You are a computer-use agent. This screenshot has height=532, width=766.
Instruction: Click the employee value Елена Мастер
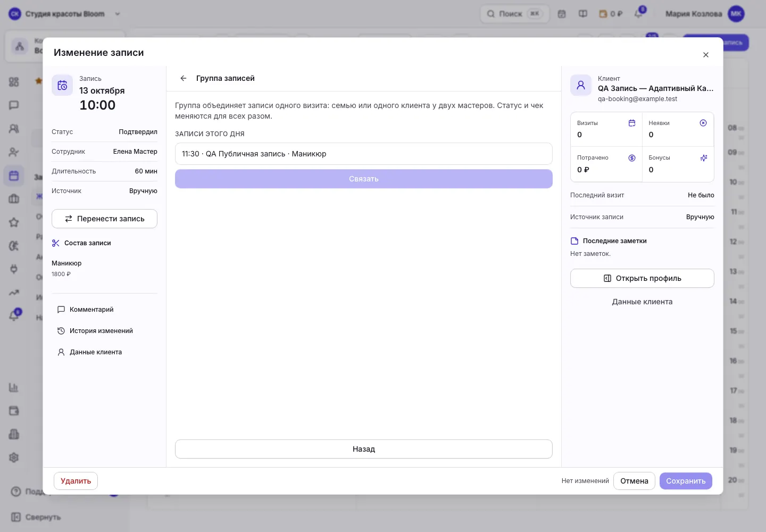(135, 152)
